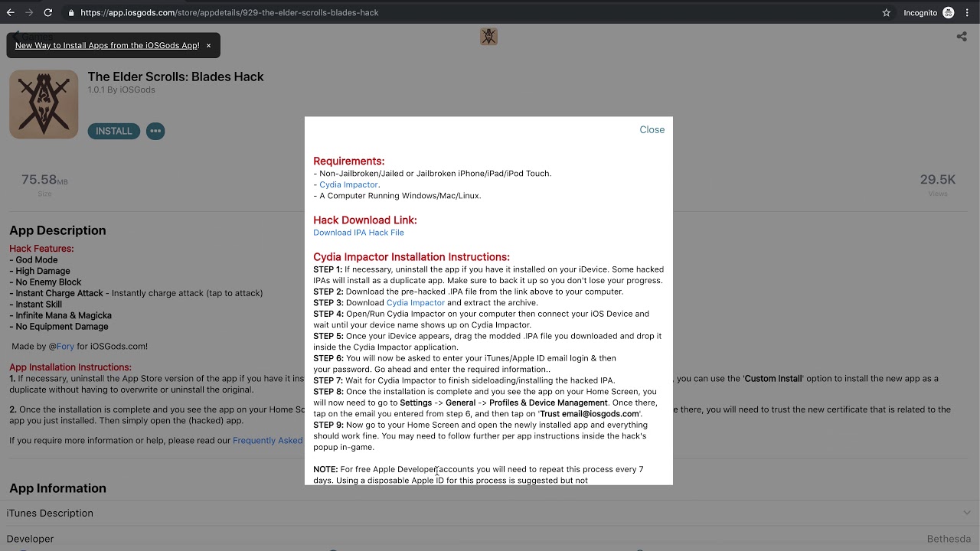
Task: Click the Developer row
Action: click(x=490, y=539)
